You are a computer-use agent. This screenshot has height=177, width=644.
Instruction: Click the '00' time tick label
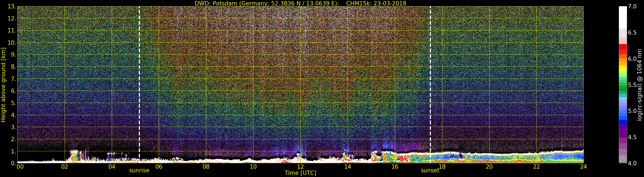pos(20,166)
